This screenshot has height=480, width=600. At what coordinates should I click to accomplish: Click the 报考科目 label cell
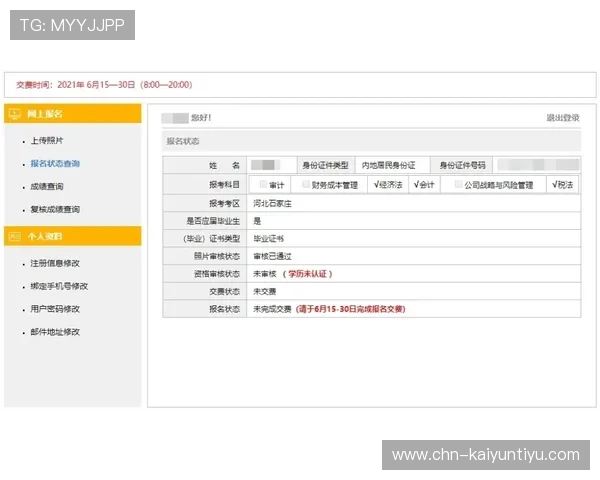(205, 184)
